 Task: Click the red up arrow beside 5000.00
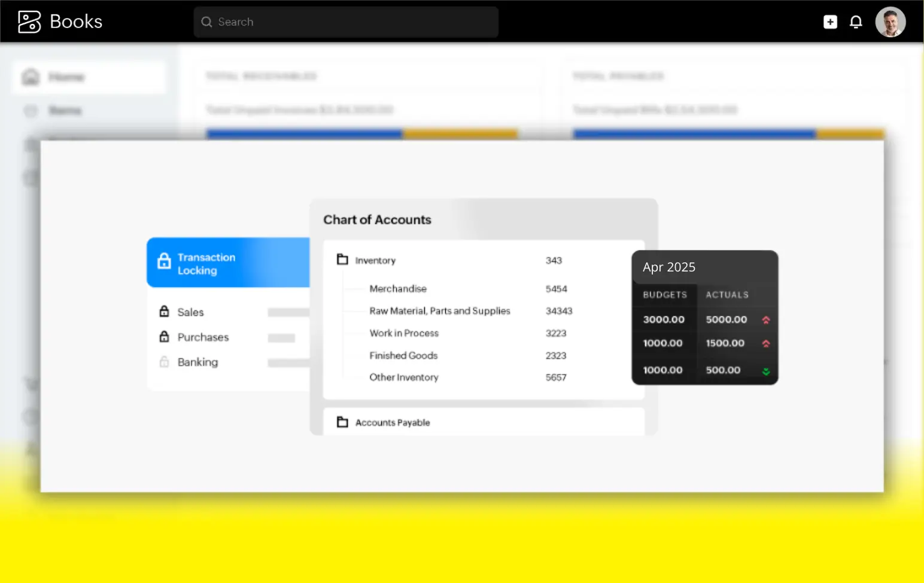[765, 320]
